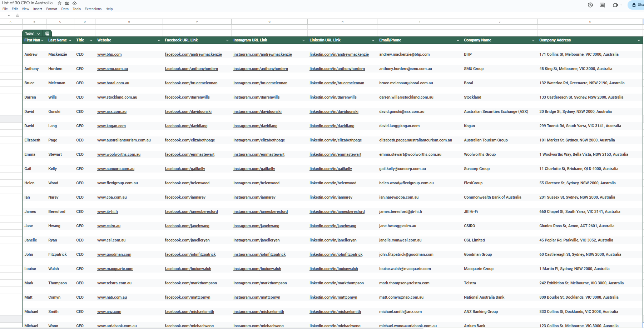Select email andrew.mackenzie@bhp.com cell
Screen dimensions: 644x329
420,55
